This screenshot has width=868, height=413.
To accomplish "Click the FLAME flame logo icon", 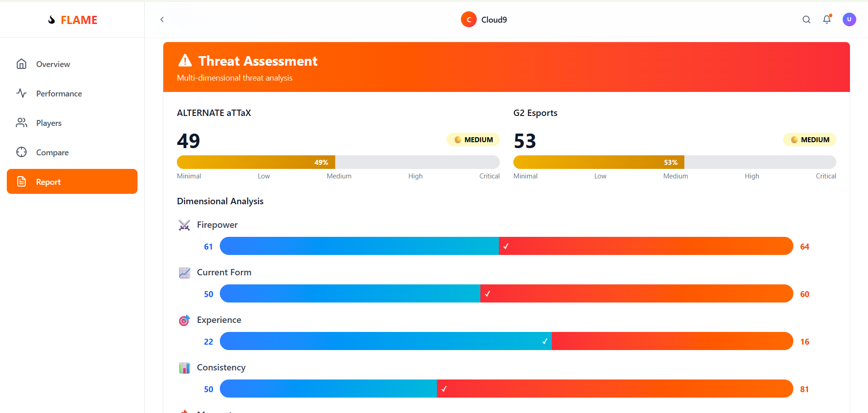I will [x=52, y=20].
